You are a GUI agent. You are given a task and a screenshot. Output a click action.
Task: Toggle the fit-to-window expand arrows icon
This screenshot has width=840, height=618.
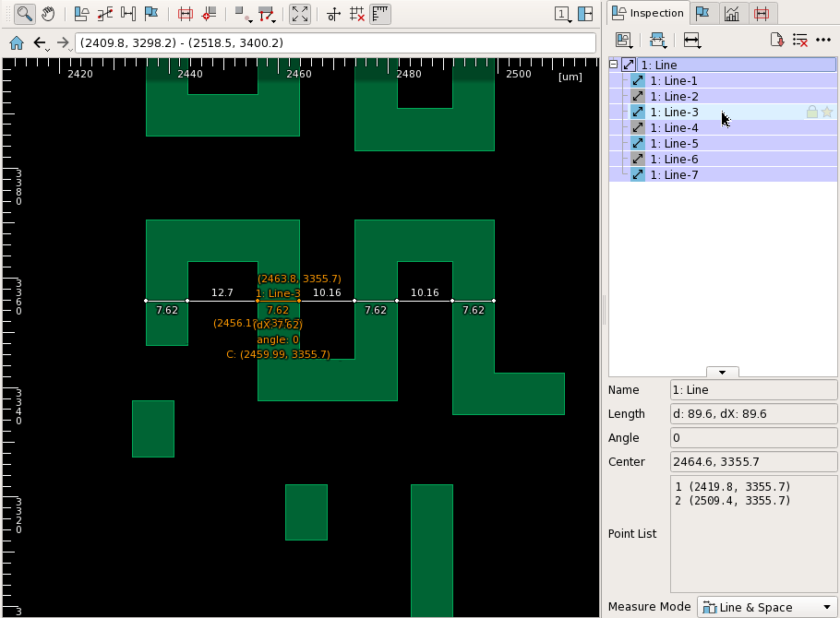(x=300, y=14)
